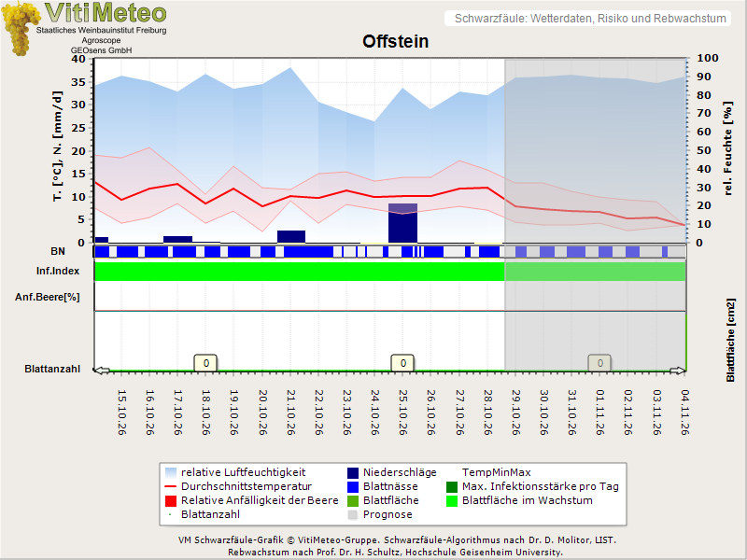Click the Prognose grey legend swatch
The width and height of the screenshot is (747, 560).
click(353, 515)
